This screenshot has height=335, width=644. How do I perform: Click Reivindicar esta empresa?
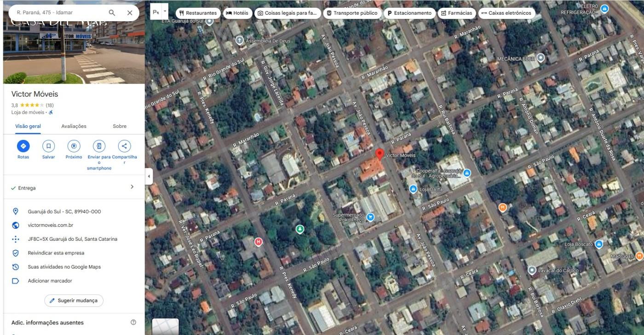point(56,253)
